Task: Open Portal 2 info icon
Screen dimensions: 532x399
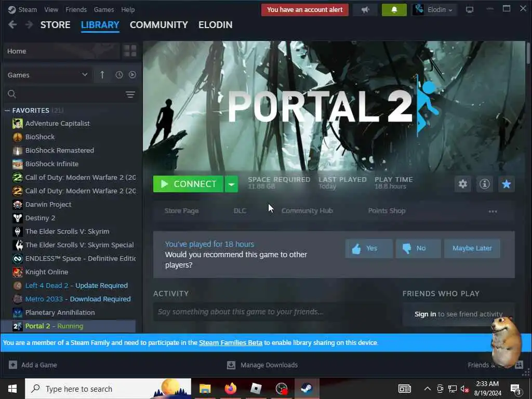Action: click(485, 184)
